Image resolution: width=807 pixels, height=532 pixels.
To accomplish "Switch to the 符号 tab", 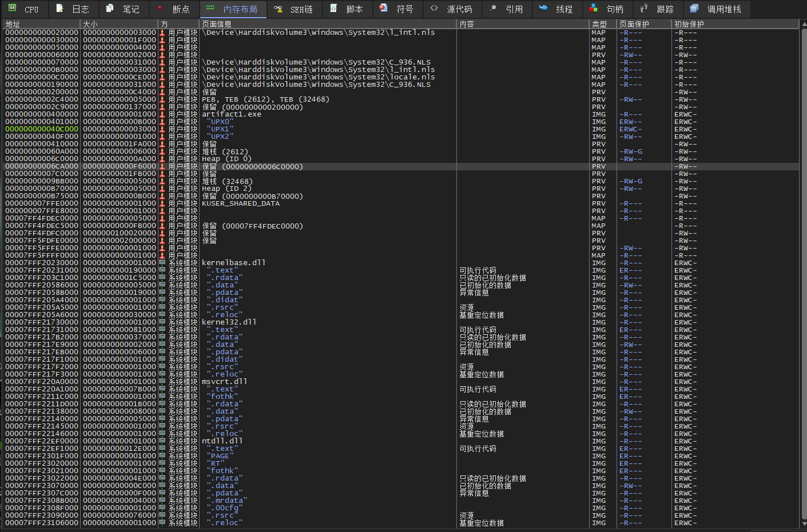I will coord(404,9).
